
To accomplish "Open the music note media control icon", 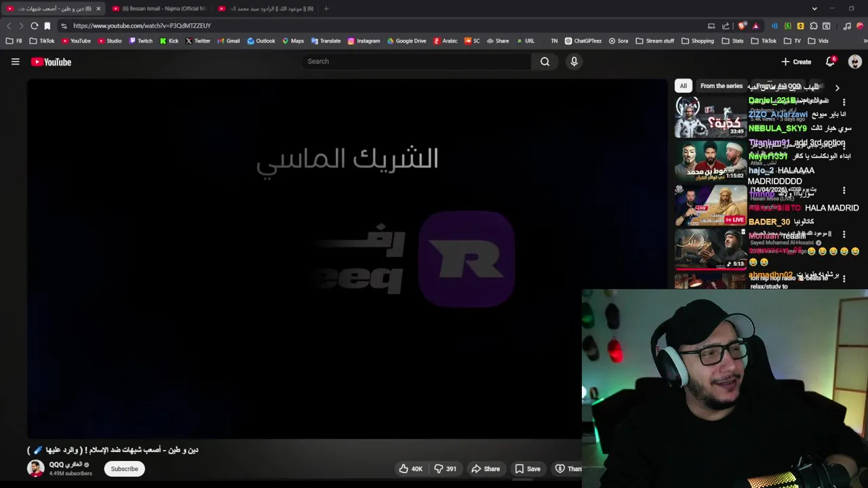I will coord(847,26).
